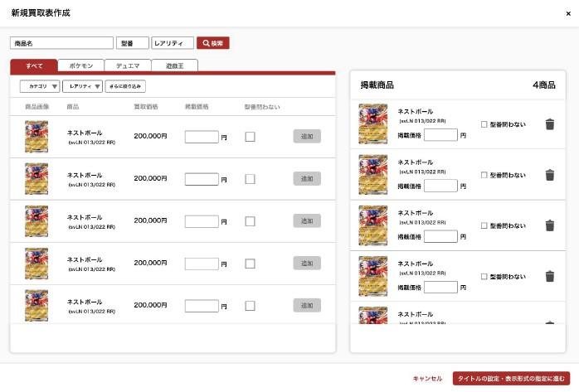Screen dimensions: 579x392
Task: Tick 型番問わない checkbox in third product row
Action: pos(250,221)
